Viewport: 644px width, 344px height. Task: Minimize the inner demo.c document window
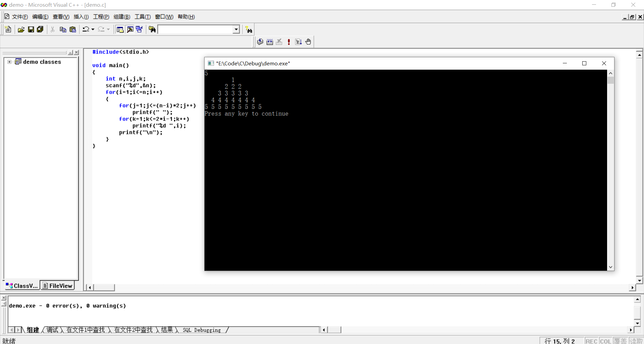pos(625,17)
